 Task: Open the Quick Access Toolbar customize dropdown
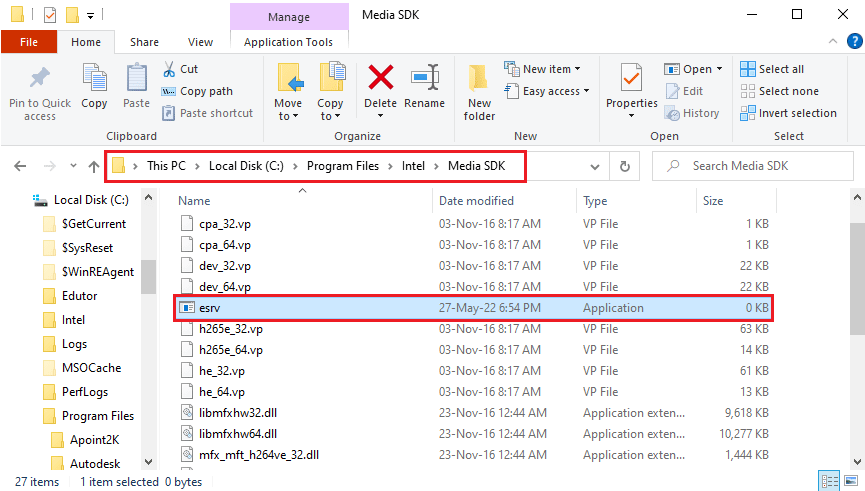(90, 15)
